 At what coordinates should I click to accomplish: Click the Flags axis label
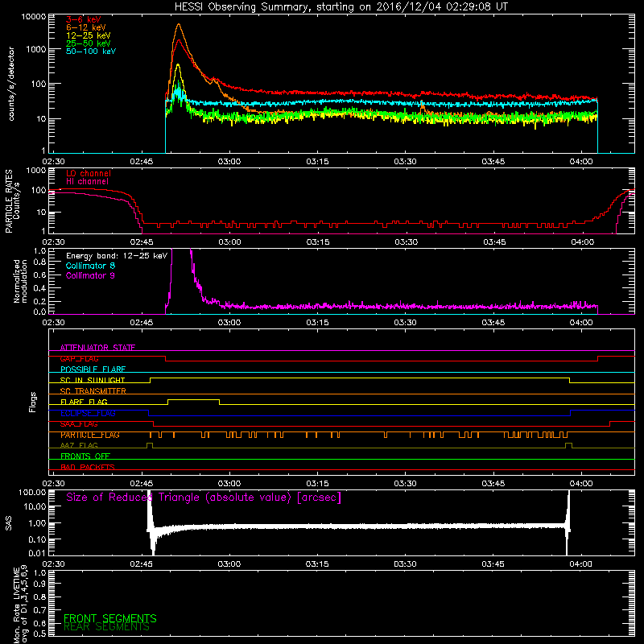pos(33,402)
